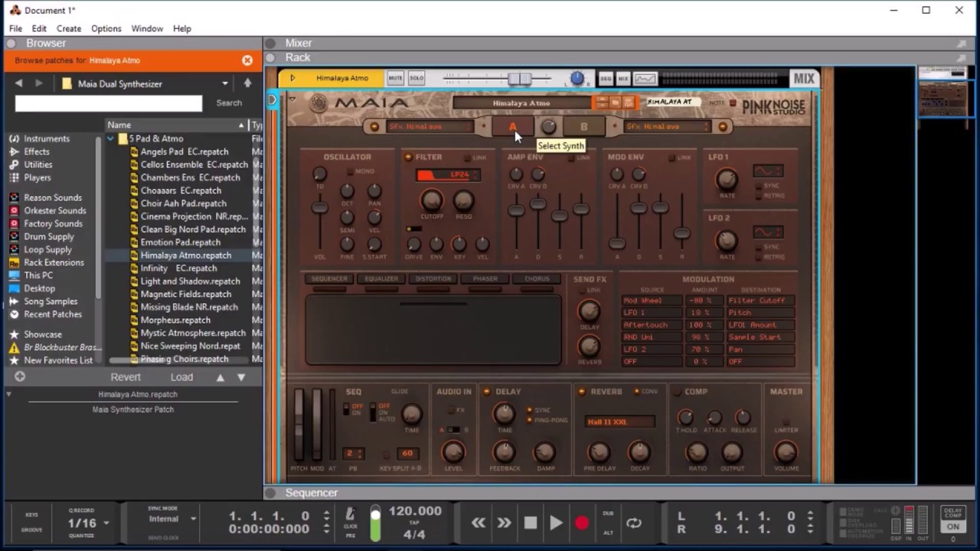Open the Drum Supply sound bank
The image size is (980, 551).
[49, 236]
